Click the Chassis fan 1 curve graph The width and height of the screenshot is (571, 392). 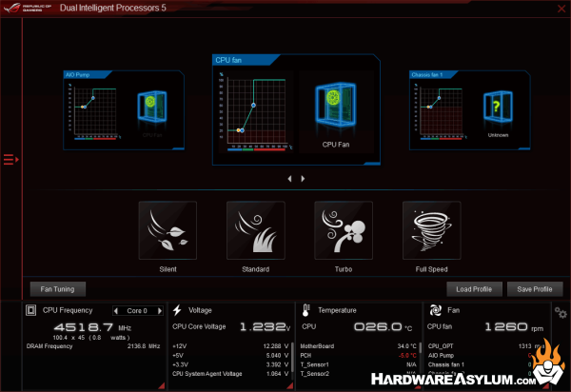(441, 111)
